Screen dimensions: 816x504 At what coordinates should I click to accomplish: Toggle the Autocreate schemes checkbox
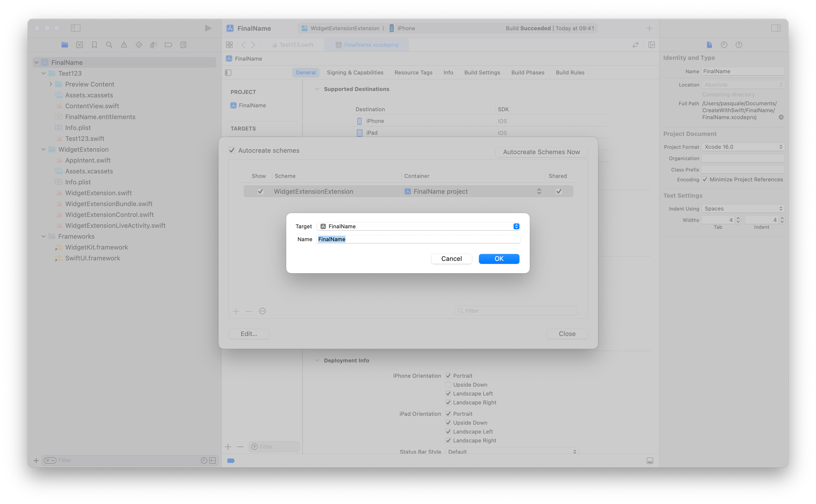coord(232,150)
